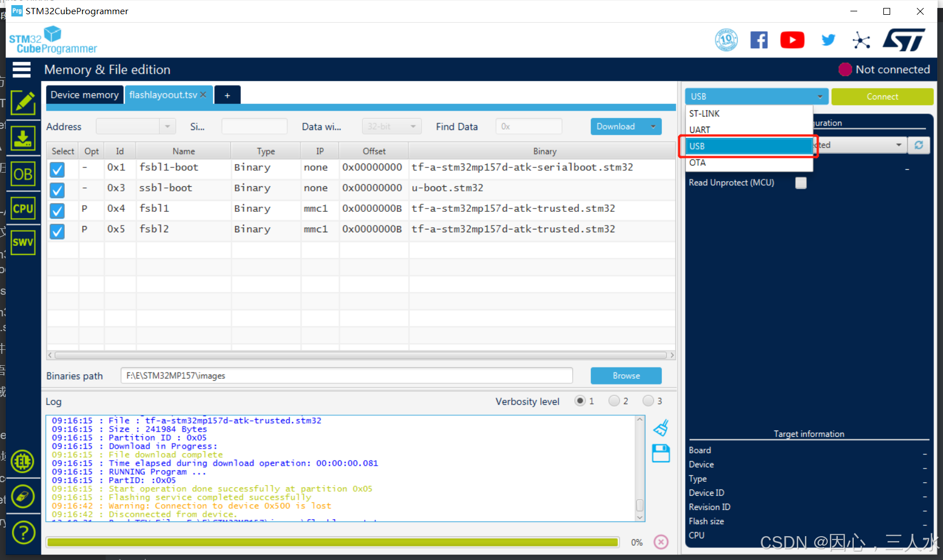Open the external loader chip icon
The image size is (943, 560).
click(23, 461)
